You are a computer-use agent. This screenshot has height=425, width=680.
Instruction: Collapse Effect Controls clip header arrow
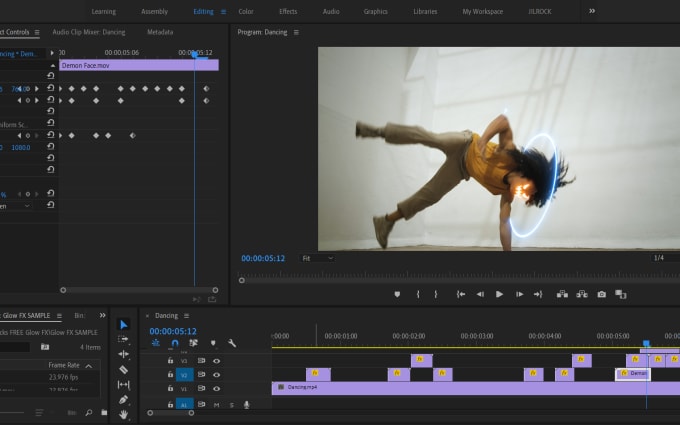53,65
